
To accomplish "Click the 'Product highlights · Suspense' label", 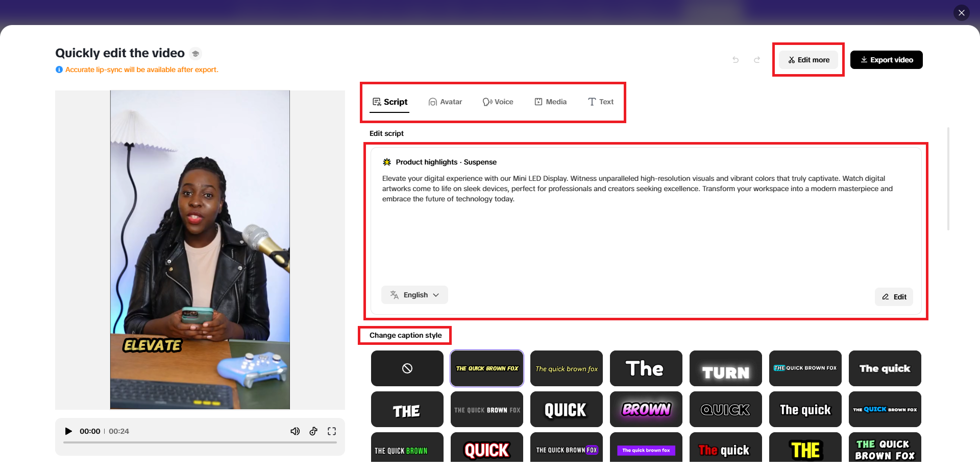I will [x=446, y=162].
